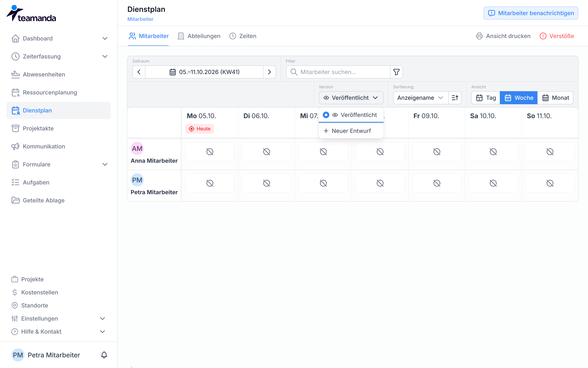Toggle sort order direction icon
Screen dimensions: 588x368
tap(455, 98)
